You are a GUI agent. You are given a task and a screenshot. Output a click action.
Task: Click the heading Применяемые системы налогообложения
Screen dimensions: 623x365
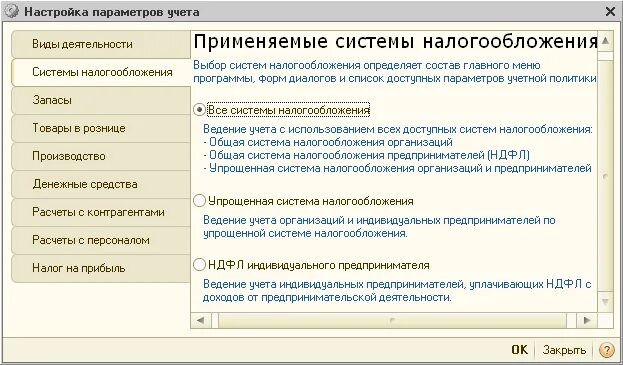(395, 42)
